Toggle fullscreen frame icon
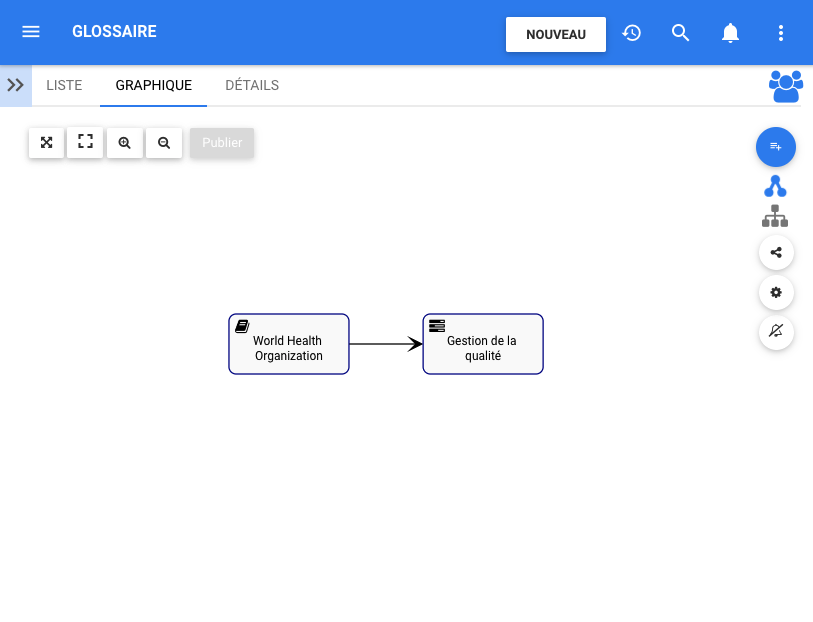Image resolution: width=813 pixels, height=622 pixels. 85,143
